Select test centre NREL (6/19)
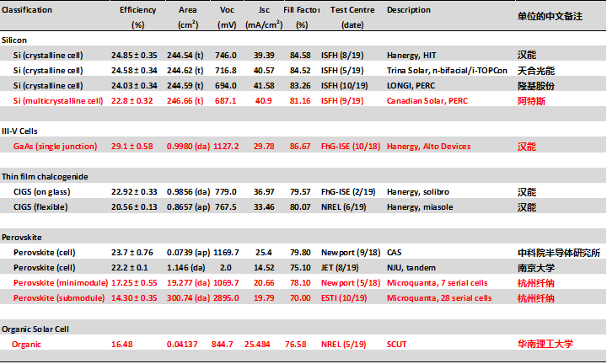607x364 pixels. click(x=344, y=207)
